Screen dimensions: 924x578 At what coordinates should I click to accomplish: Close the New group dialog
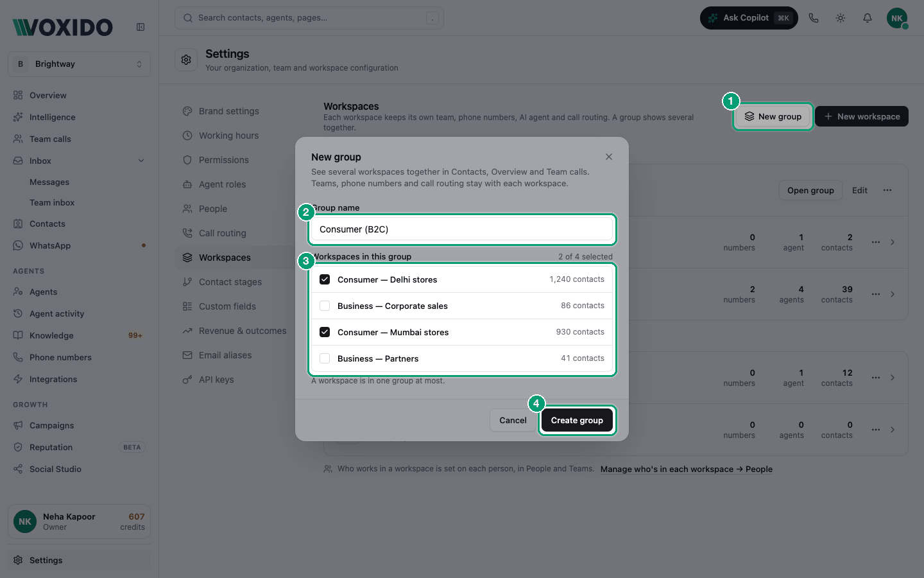pyautogui.click(x=609, y=157)
